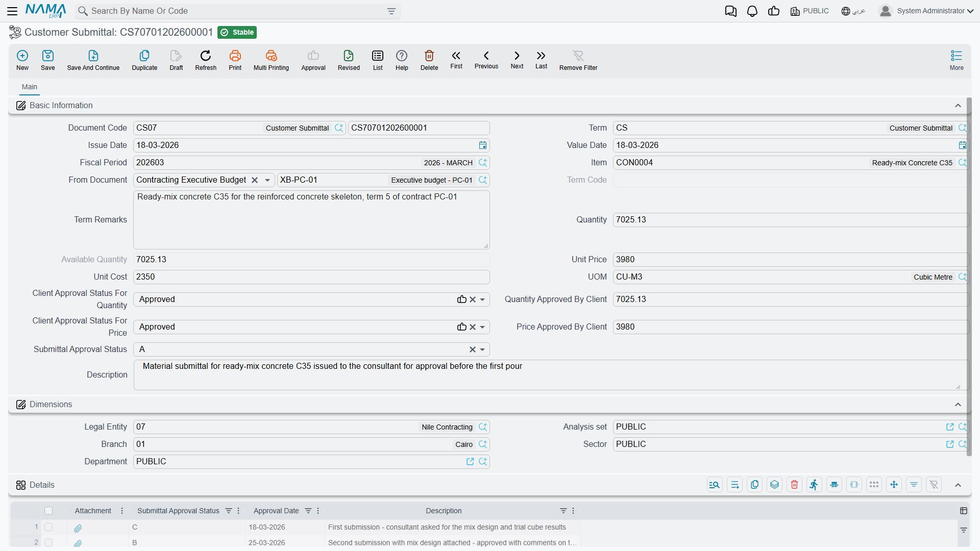Open attachment on detail row 1

(78, 528)
